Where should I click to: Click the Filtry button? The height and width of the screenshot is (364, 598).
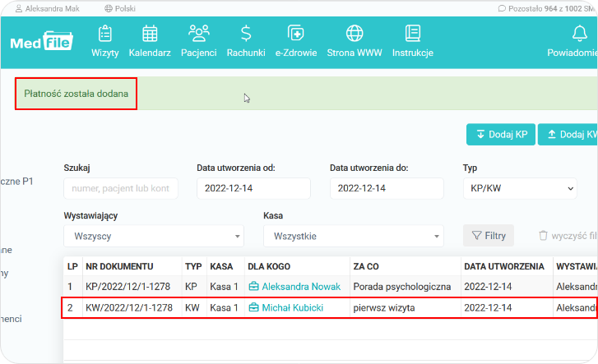(x=489, y=236)
